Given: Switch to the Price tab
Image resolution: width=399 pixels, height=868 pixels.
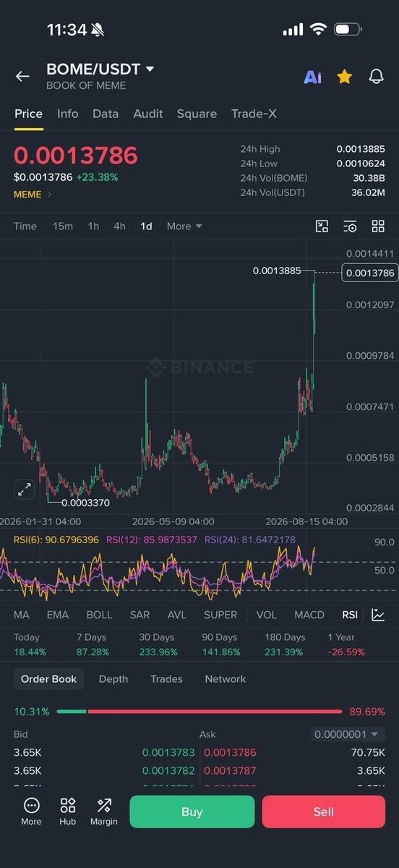Looking at the screenshot, I should (29, 114).
